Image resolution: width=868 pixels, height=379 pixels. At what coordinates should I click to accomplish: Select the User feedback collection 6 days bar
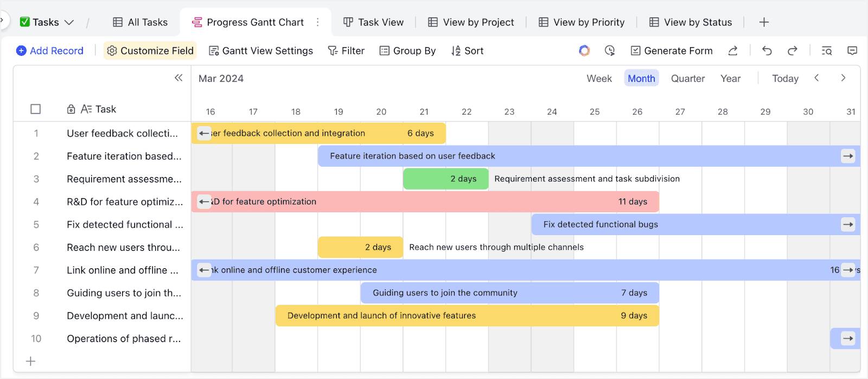pyautogui.click(x=318, y=133)
